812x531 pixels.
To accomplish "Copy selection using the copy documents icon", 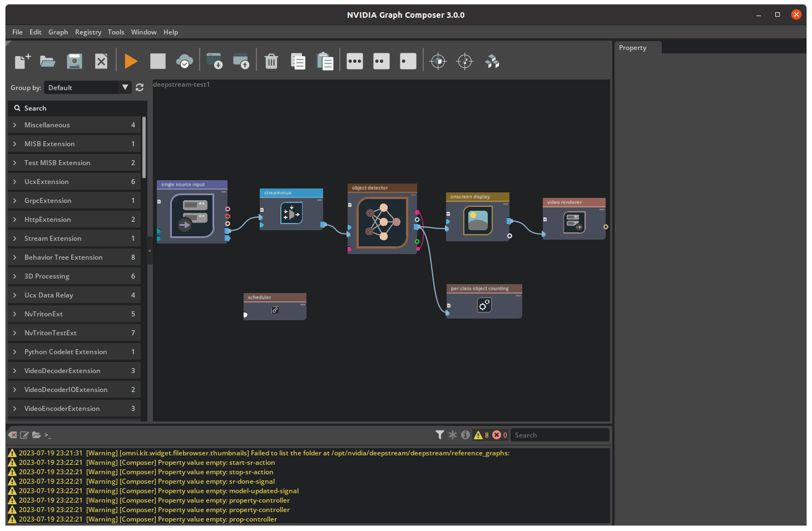I will (x=298, y=61).
